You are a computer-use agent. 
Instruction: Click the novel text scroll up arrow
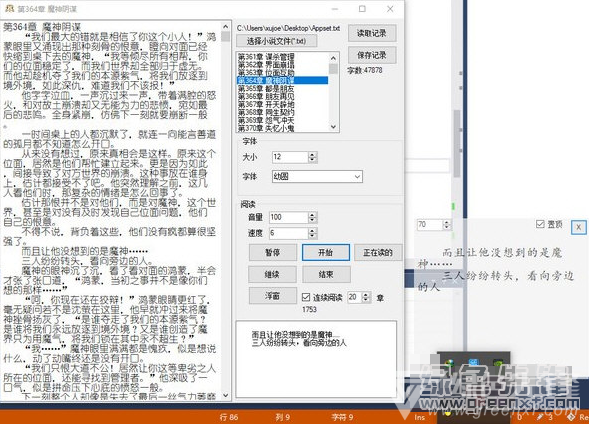click(225, 27)
